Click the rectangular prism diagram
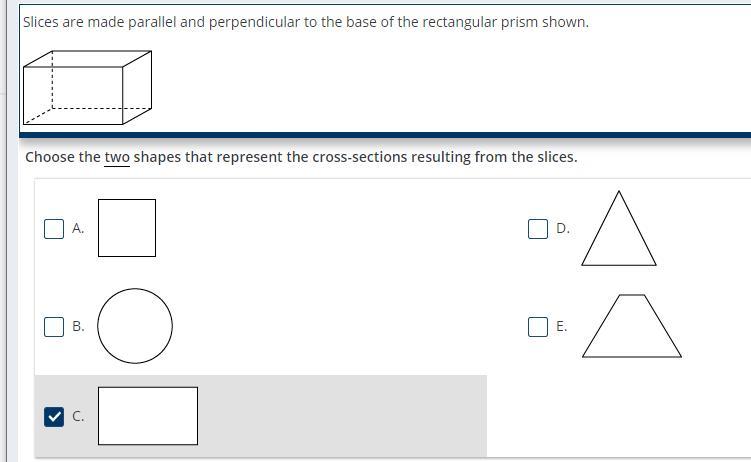 pyautogui.click(x=88, y=88)
